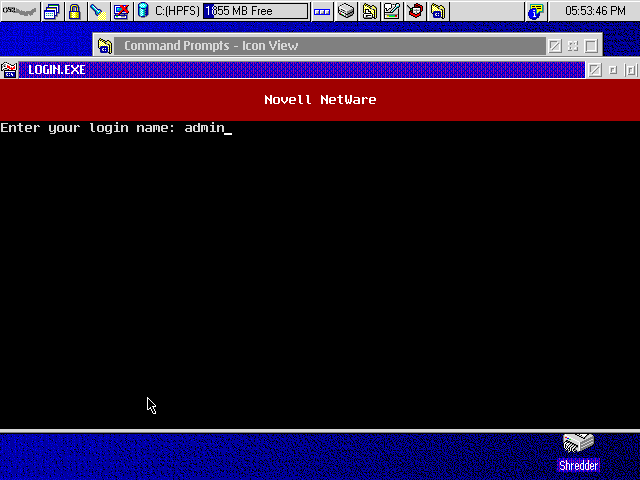
Task: Open the OS/2 Warp menu button
Action: (19, 11)
